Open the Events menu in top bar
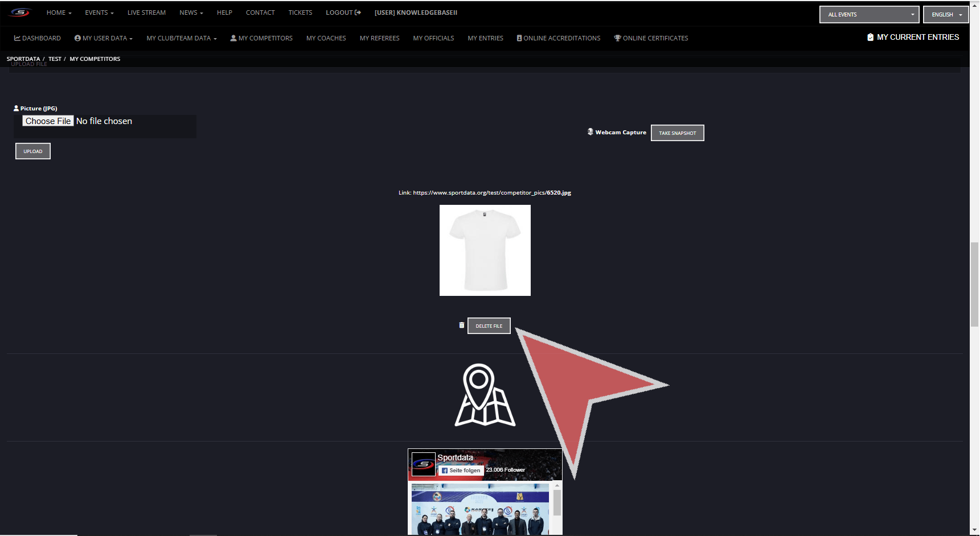 [99, 13]
